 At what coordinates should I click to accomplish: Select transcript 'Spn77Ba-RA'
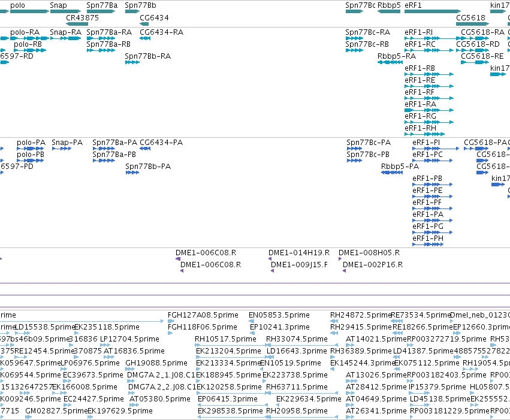pyautogui.click(x=109, y=32)
